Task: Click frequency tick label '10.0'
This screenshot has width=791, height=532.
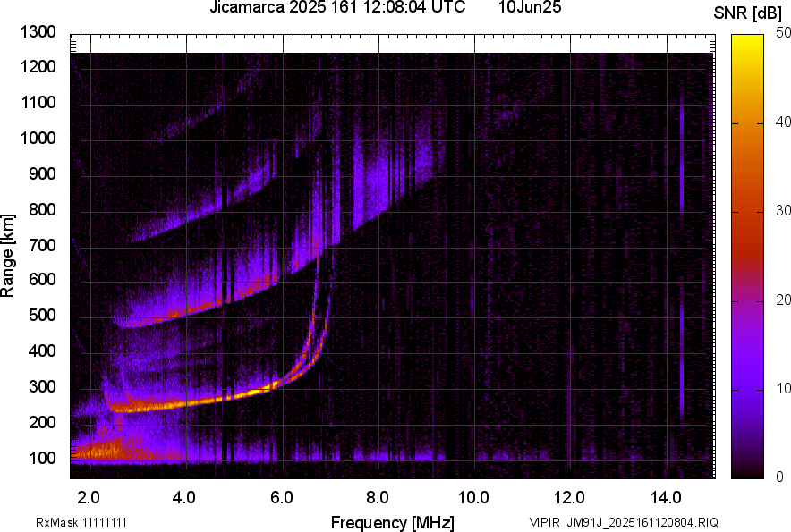Action: (473, 498)
